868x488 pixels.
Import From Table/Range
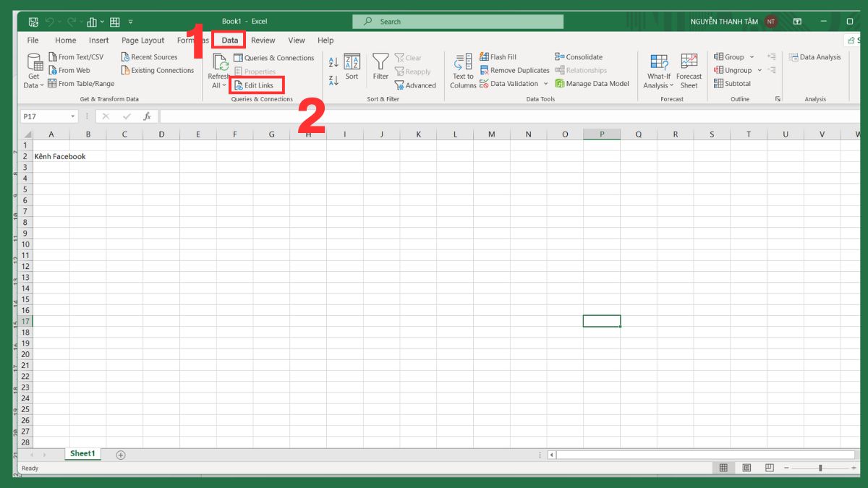(81, 84)
